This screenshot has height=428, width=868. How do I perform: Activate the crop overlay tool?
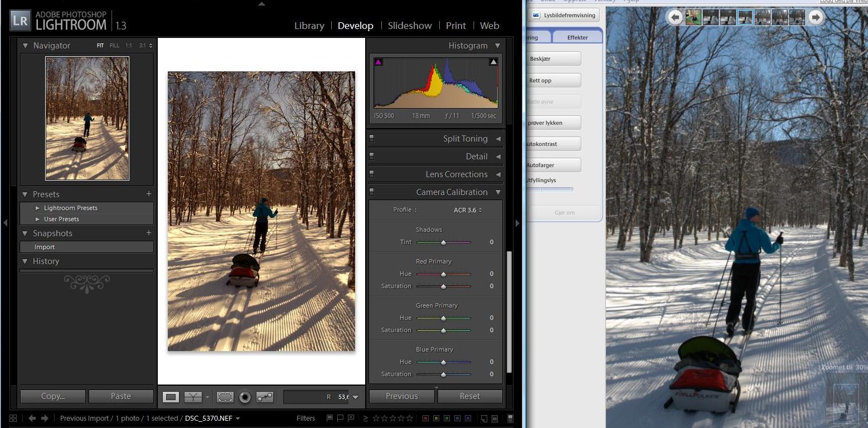(225, 397)
